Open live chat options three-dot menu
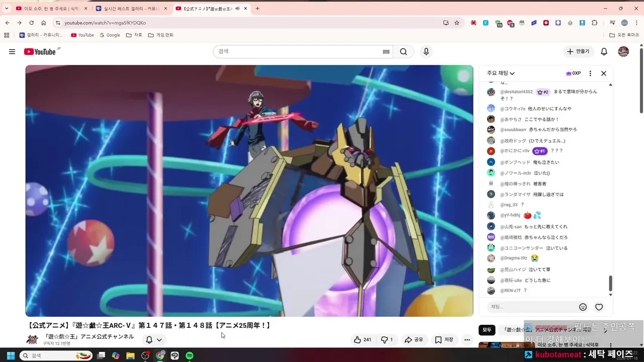This screenshot has width=644, height=362. click(590, 73)
